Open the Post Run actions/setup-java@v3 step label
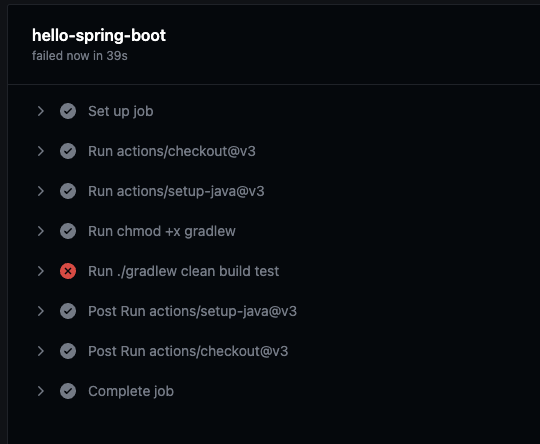540x444 pixels. pos(193,311)
